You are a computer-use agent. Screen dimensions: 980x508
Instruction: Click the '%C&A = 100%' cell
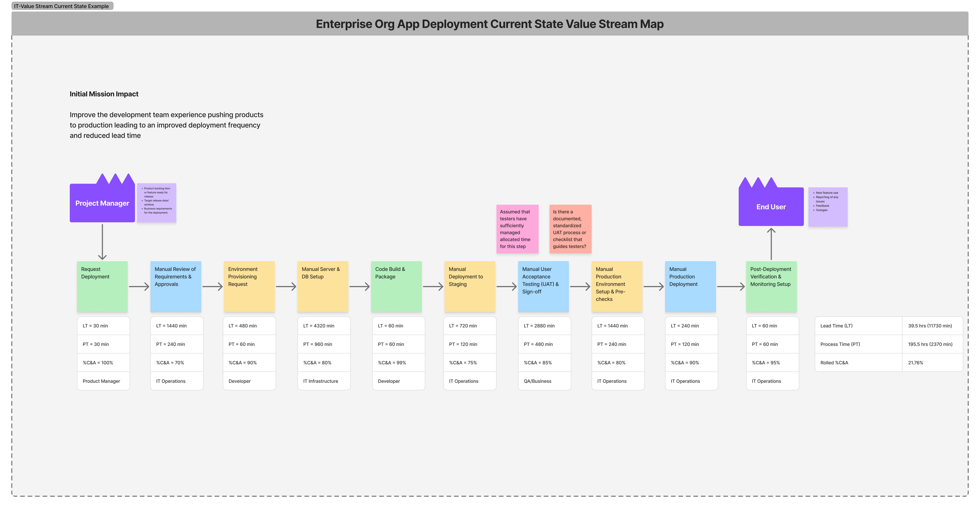[x=104, y=363]
